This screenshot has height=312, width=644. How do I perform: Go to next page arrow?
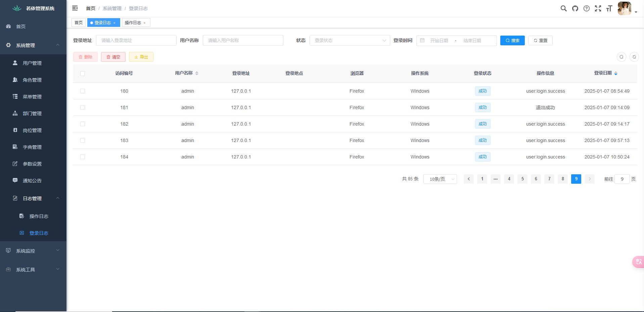(x=590, y=179)
